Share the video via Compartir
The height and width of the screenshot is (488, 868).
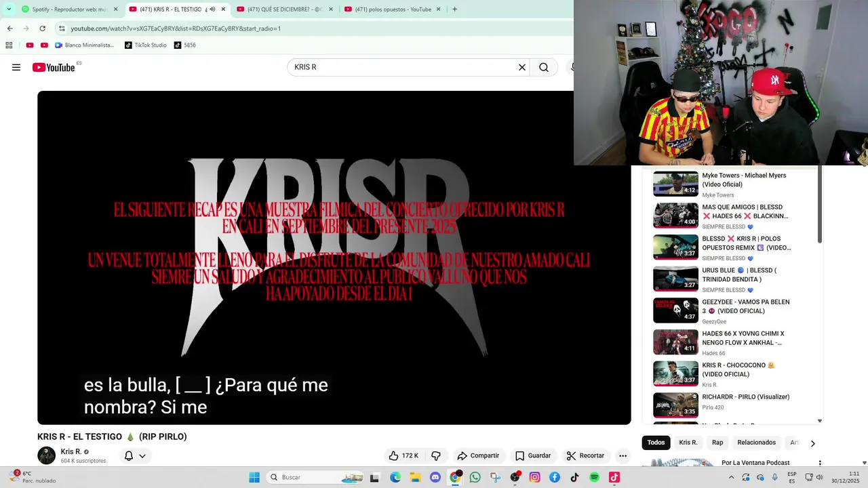pos(478,455)
